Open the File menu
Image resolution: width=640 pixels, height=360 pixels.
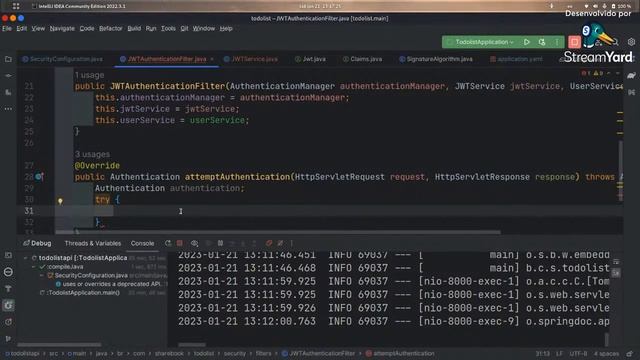coord(7,29)
